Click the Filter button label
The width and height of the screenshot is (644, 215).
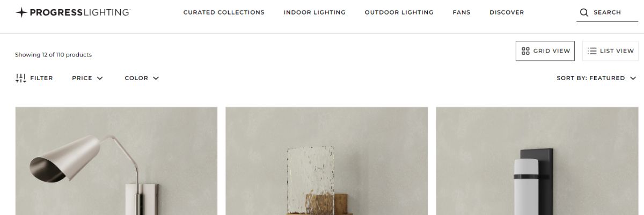pyautogui.click(x=41, y=78)
